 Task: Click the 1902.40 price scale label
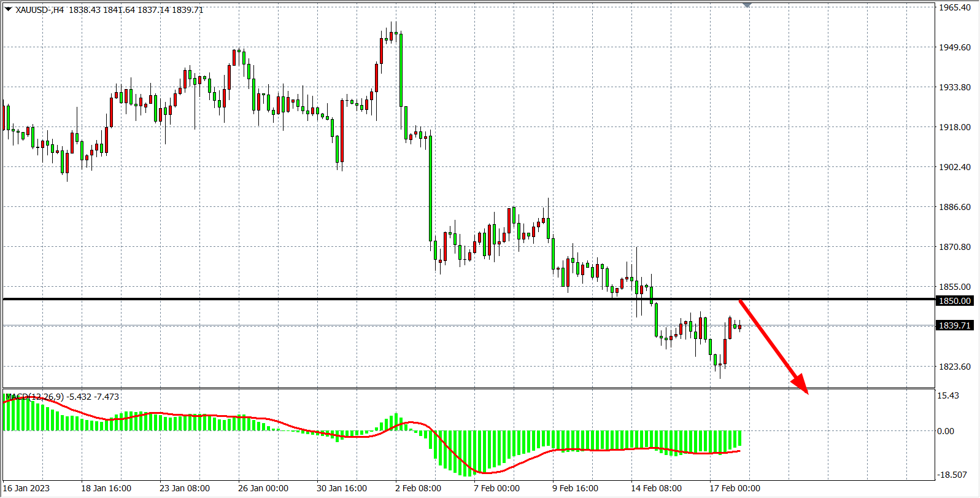(x=955, y=167)
